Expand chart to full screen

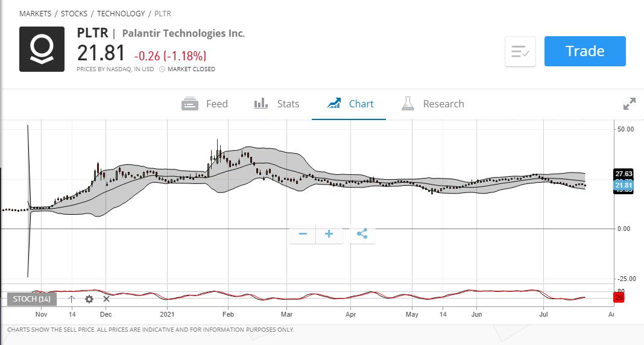pos(629,104)
